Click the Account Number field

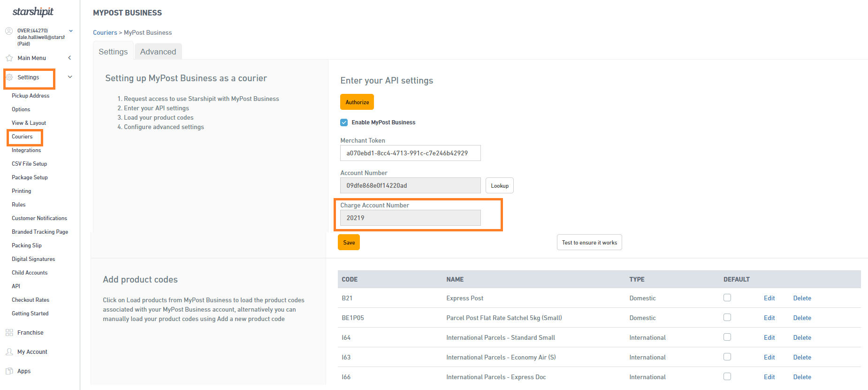[x=411, y=185]
